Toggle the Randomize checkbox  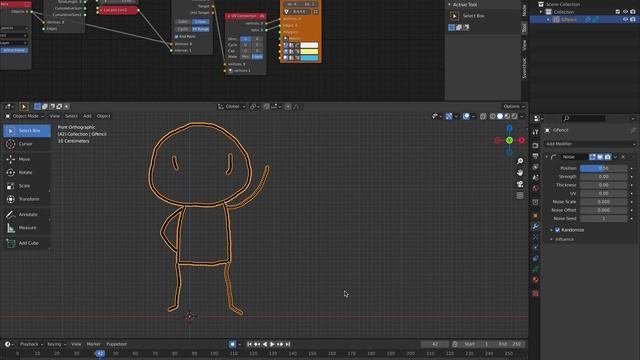point(558,230)
